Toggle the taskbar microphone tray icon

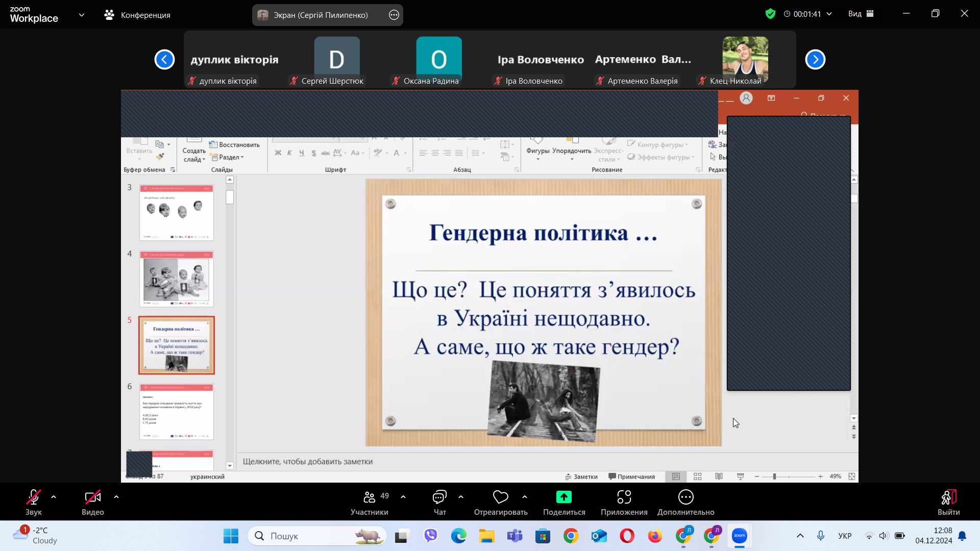[x=820, y=536]
